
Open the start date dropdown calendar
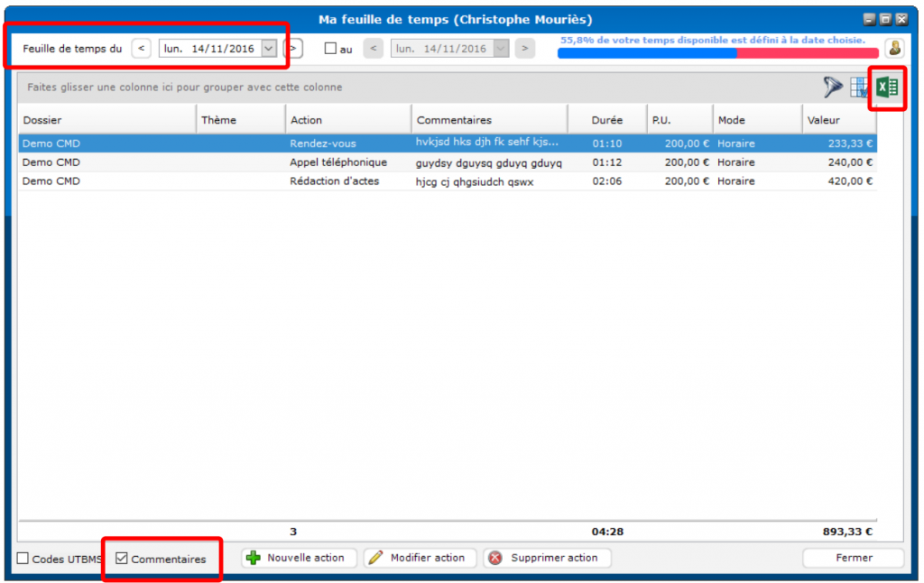click(268, 49)
